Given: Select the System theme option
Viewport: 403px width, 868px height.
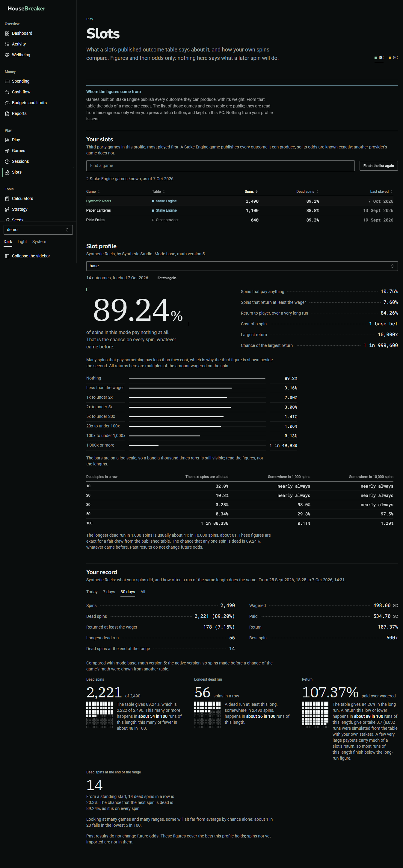Looking at the screenshot, I should (x=39, y=242).
